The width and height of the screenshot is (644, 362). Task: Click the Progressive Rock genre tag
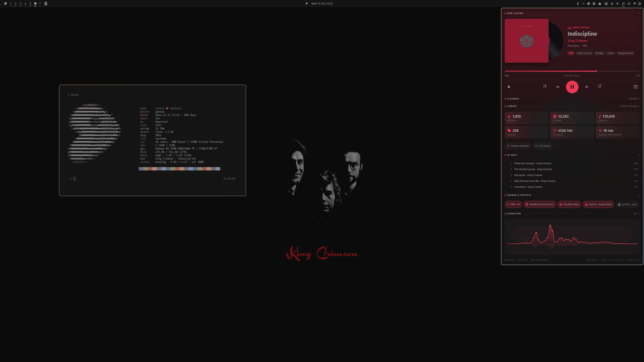[x=626, y=53]
